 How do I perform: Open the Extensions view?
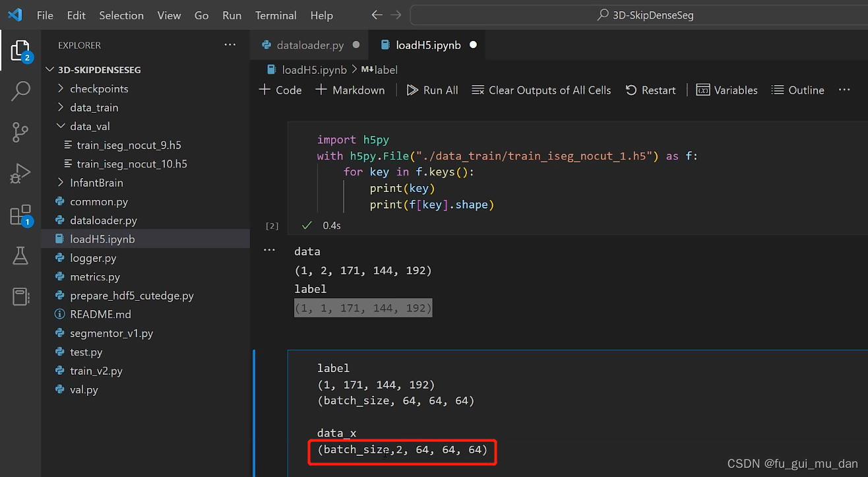click(20, 216)
